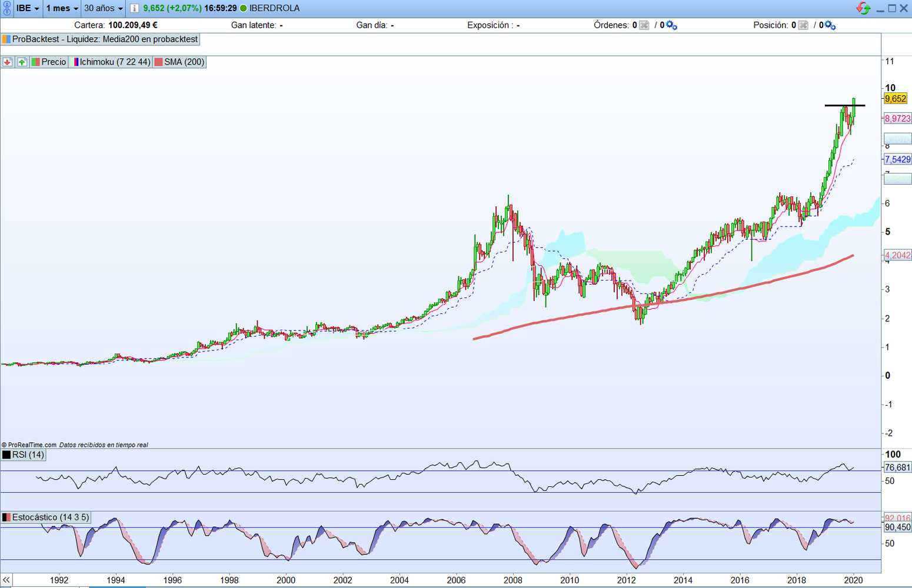This screenshot has height=588, width=912.
Task: Click the red-green refresh arrows icon
Action: [863, 8]
